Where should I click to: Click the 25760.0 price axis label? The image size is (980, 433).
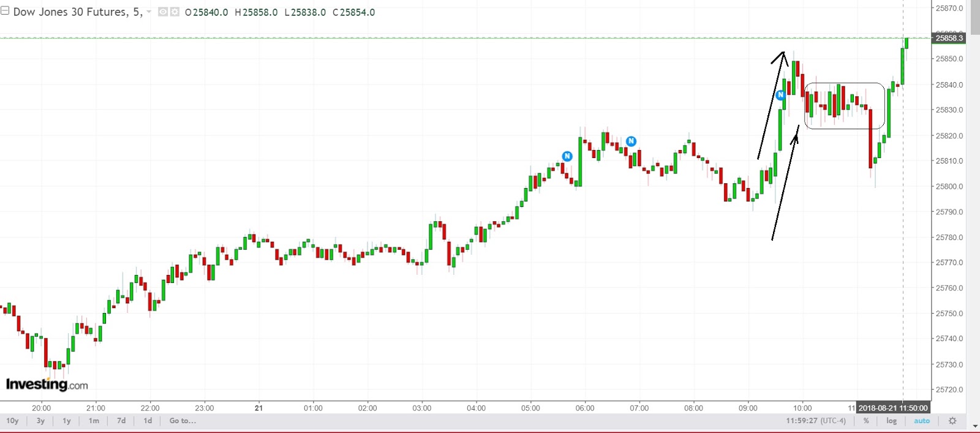tap(949, 288)
